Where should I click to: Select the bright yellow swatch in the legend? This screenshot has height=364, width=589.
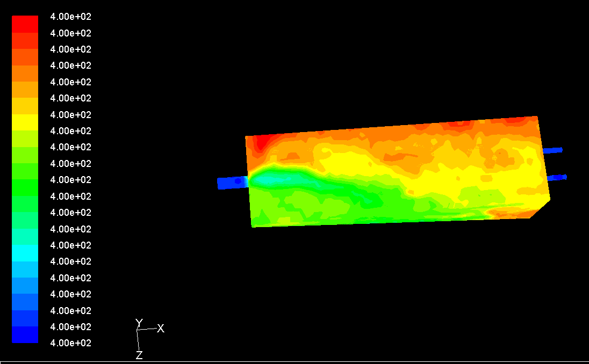25,122
